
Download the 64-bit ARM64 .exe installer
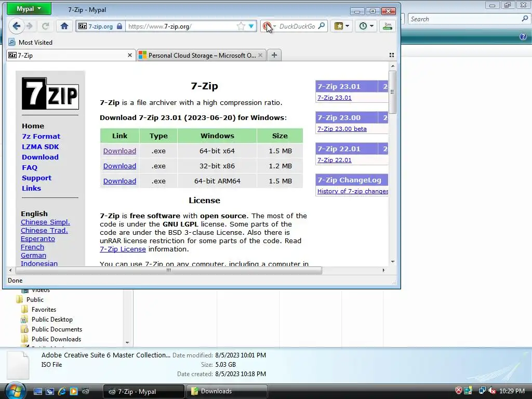pyautogui.click(x=119, y=181)
